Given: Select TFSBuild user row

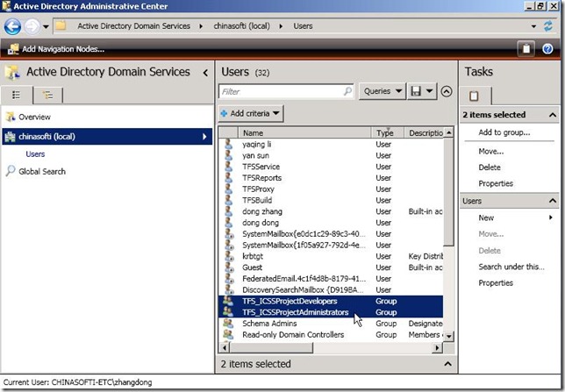Looking at the screenshot, I should coord(331,200).
